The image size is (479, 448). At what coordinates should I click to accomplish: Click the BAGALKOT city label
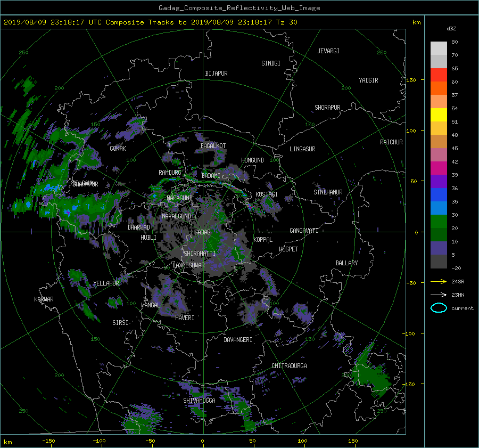pyautogui.click(x=213, y=146)
